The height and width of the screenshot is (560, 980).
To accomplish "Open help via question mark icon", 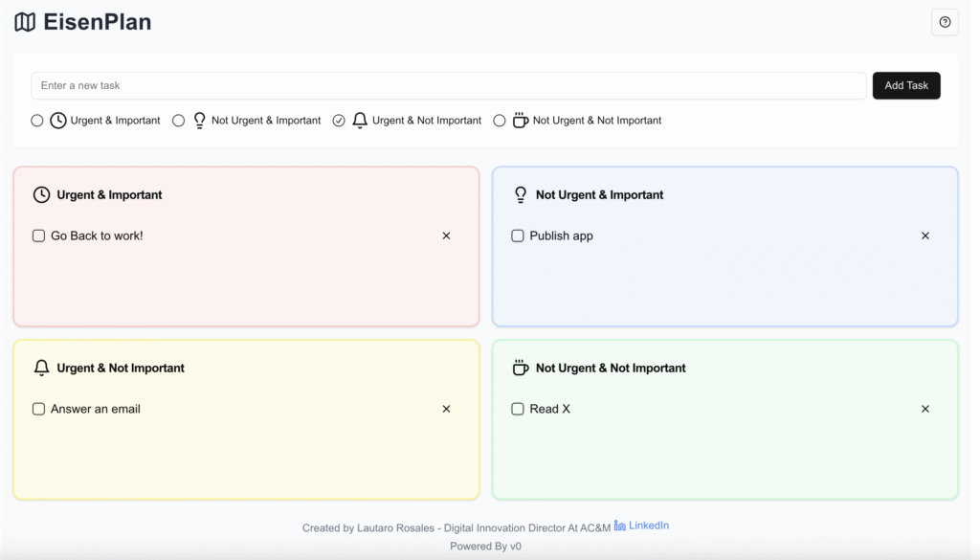I will (945, 22).
